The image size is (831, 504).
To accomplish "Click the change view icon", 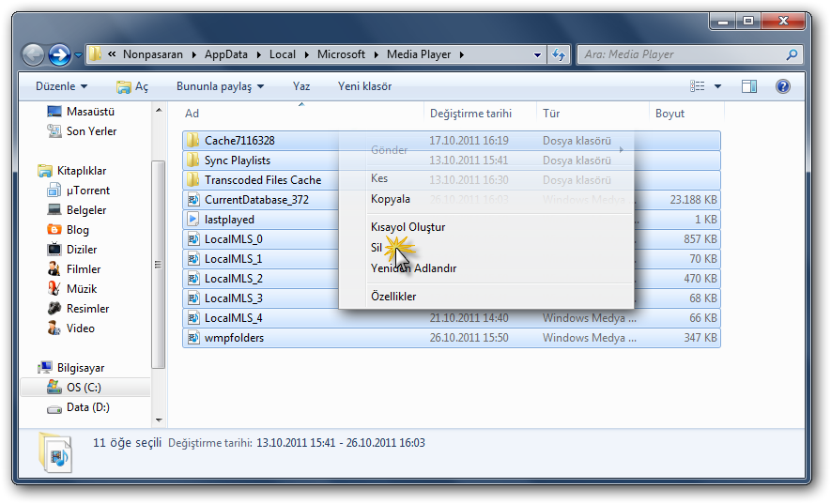I will tap(698, 86).
